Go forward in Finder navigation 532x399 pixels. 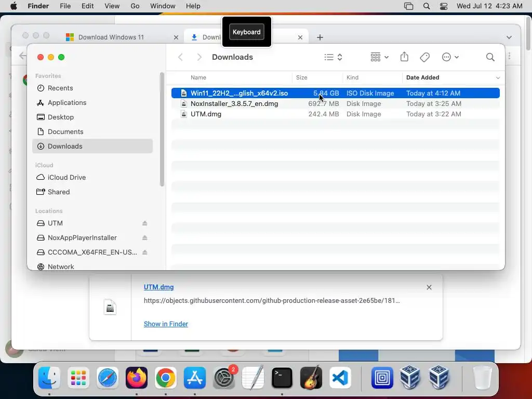[199, 57]
